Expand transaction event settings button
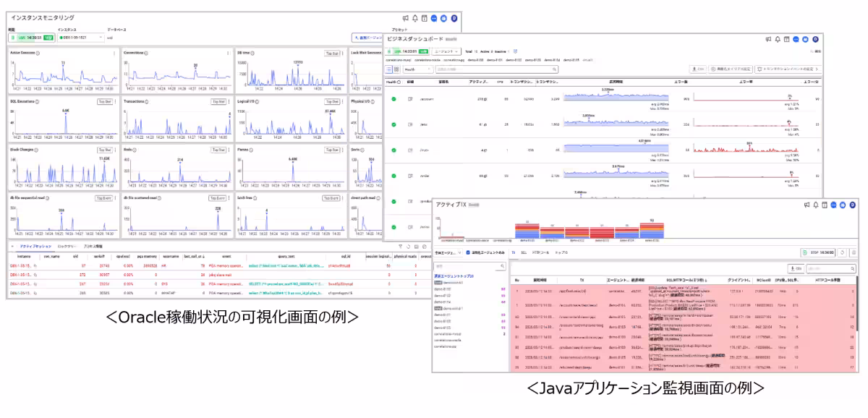Screen dimensions: 868x418 tap(788, 69)
